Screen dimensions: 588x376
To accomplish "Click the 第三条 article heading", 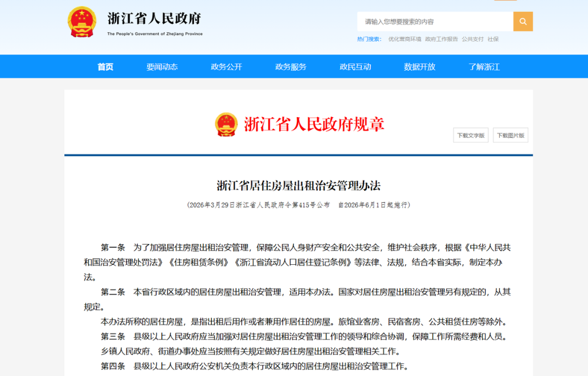I will tap(113, 337).
